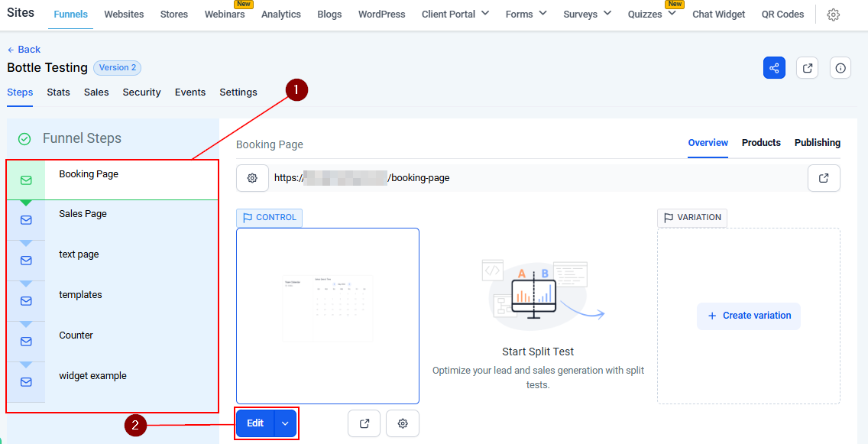Open the Surveys dropdown menu

point(587,14)
